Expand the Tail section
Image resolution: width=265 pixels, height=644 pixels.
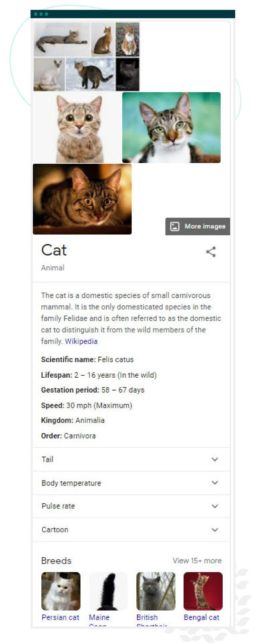(x=132, y=460)
